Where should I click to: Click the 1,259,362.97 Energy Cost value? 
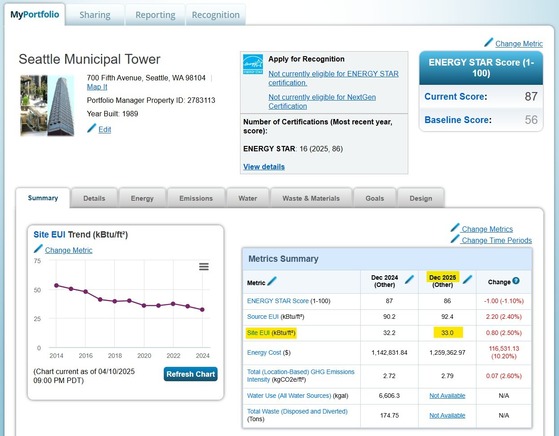point(447,353)
